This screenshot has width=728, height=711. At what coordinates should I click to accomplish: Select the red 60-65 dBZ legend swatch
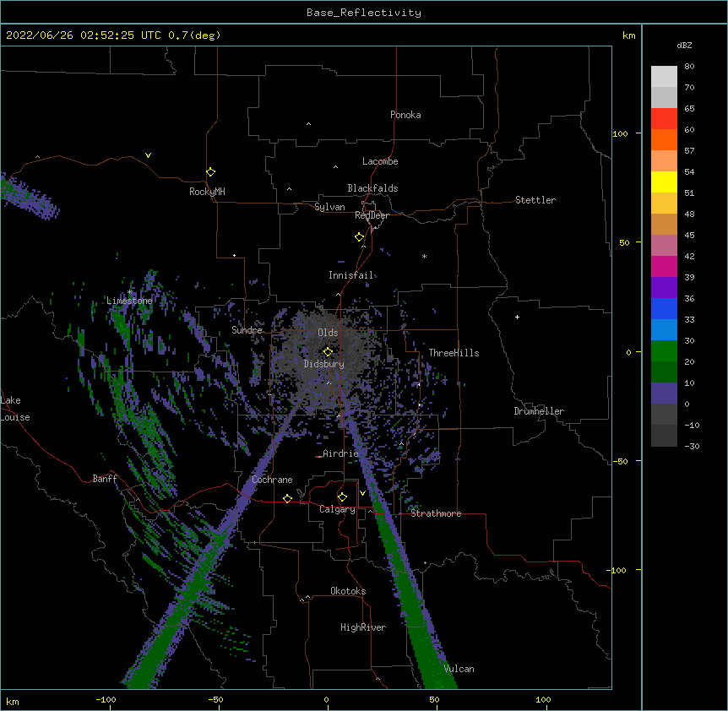click(x=664, y=119)
